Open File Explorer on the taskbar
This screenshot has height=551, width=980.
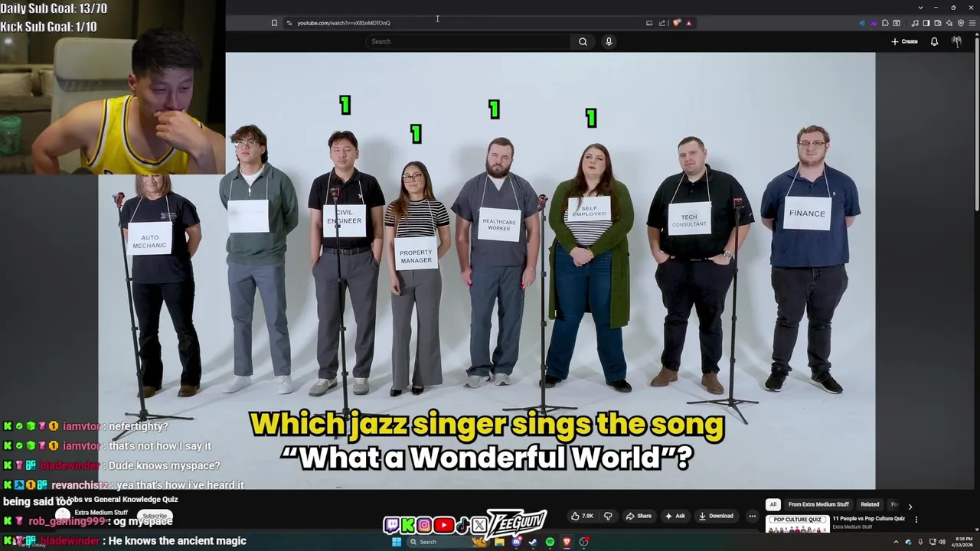(x=499, y=542)
